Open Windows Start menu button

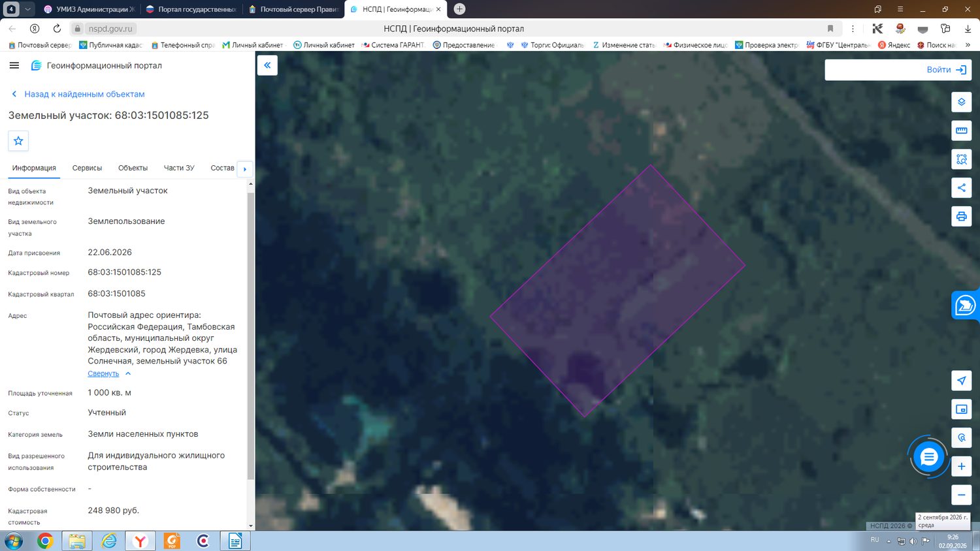pos(13,541)
